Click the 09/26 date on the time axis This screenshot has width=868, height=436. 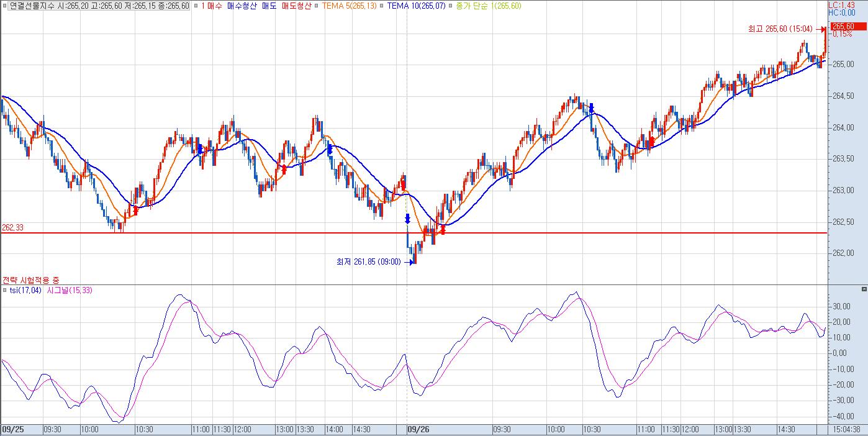[418, 429]
